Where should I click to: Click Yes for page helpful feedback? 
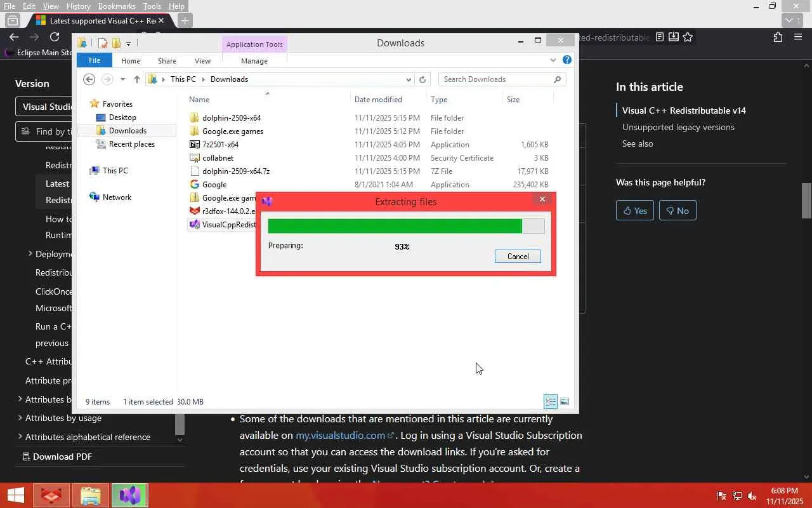[x=635, y=211]
